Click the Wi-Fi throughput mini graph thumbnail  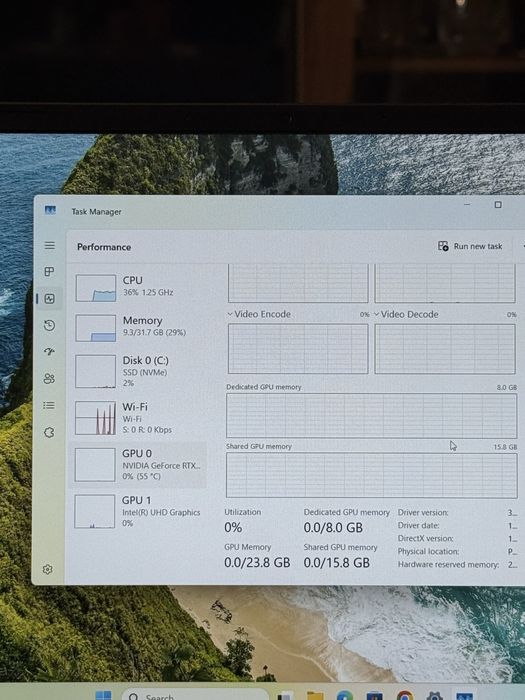pos(95,418)
